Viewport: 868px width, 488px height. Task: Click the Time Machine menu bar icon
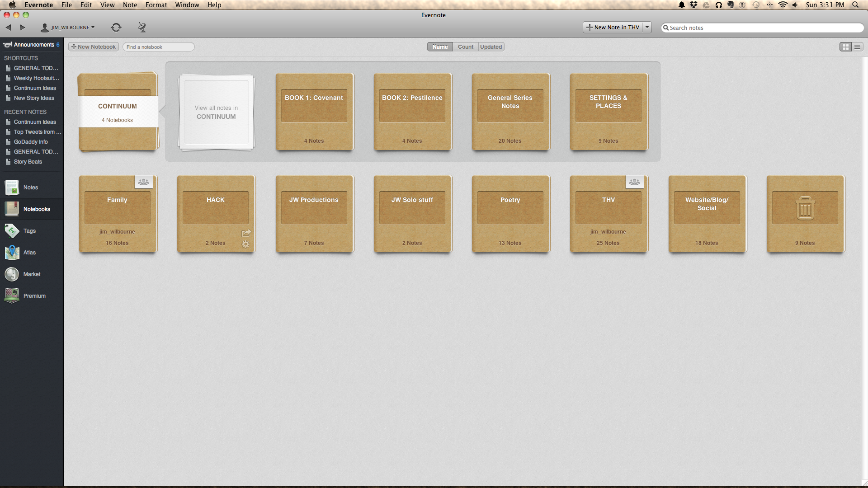pyautogui.click(x=756, y=5)
